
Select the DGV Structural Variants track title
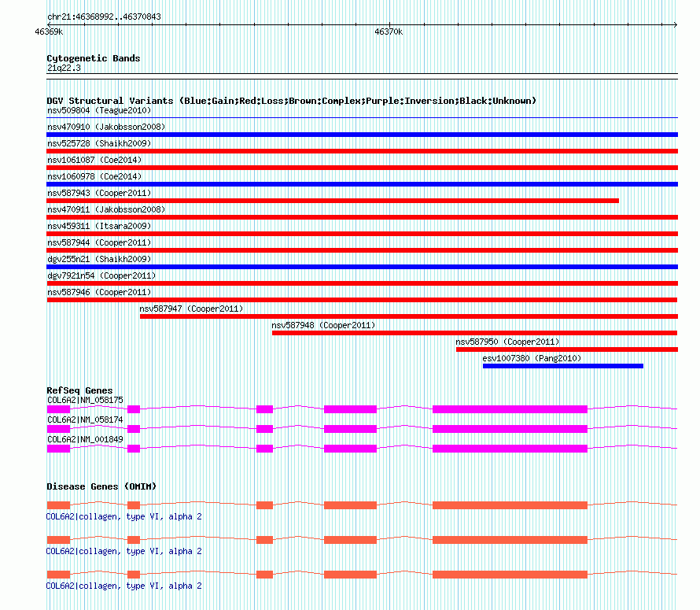click(291, 101)
